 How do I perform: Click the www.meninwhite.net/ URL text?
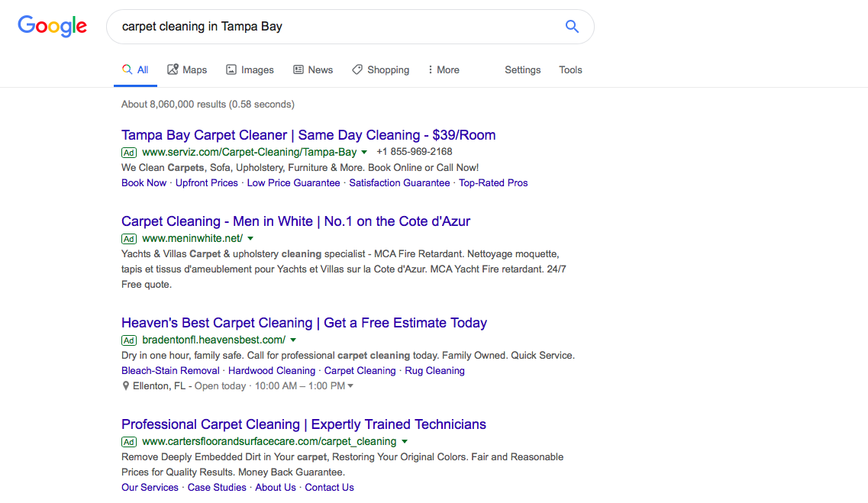(192, 238)
